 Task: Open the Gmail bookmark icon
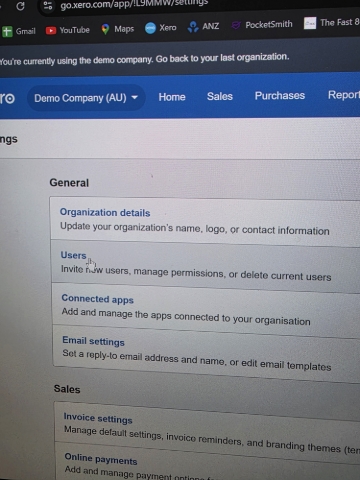(7, 32)
